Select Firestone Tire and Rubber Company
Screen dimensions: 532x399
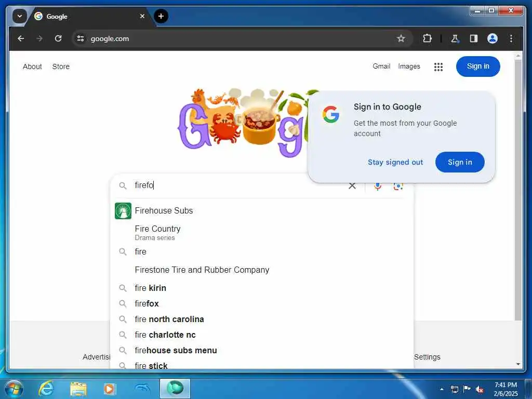[x=262, y=270]
